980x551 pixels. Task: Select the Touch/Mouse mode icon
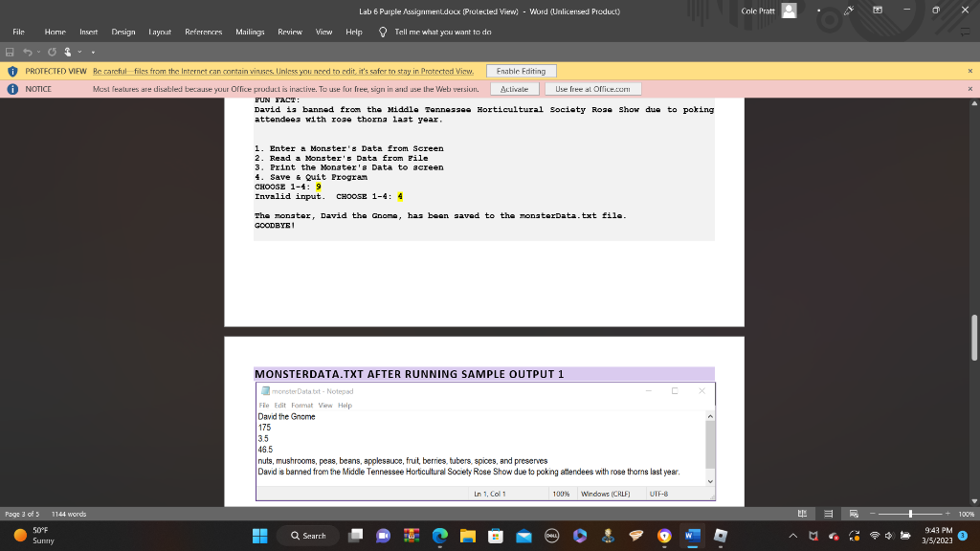(67, 52)
